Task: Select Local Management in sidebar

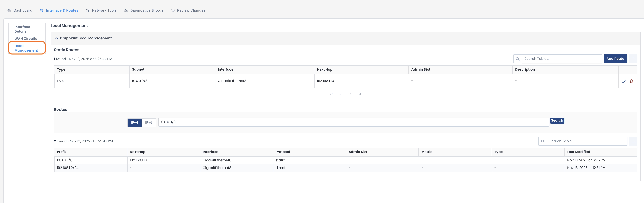Action: click(x=27, y=48)
